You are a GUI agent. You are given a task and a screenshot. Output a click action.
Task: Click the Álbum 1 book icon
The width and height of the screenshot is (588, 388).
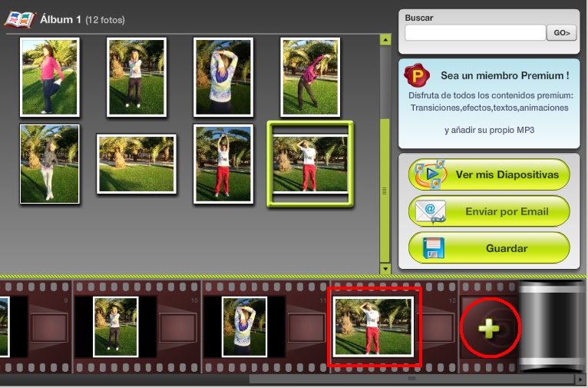20,19
